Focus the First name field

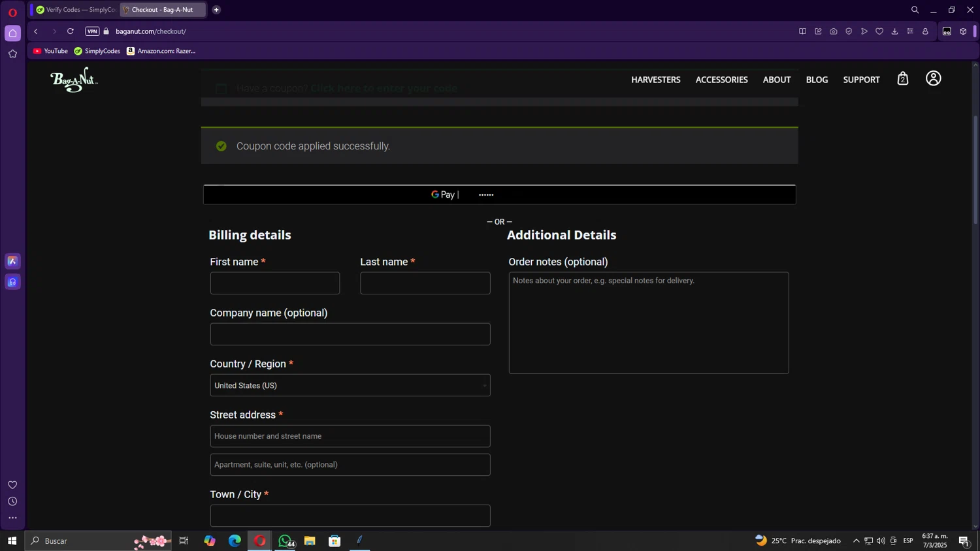[275, 283]
